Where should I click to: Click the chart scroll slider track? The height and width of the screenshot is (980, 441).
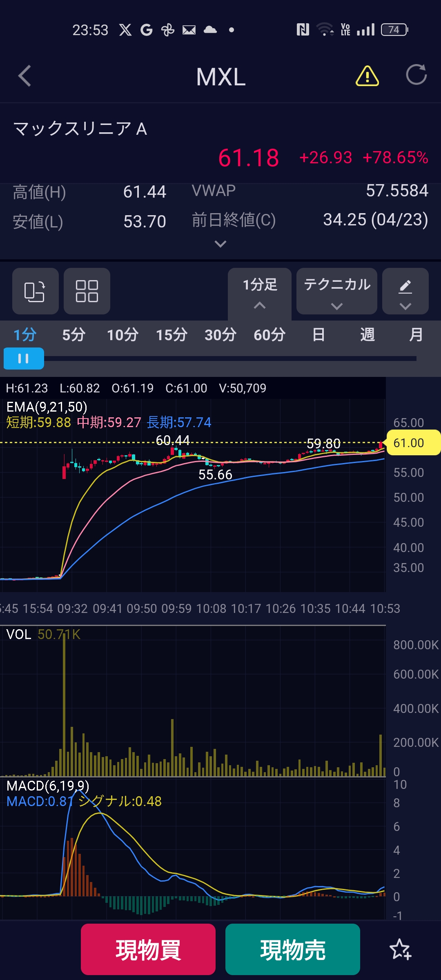229,359
